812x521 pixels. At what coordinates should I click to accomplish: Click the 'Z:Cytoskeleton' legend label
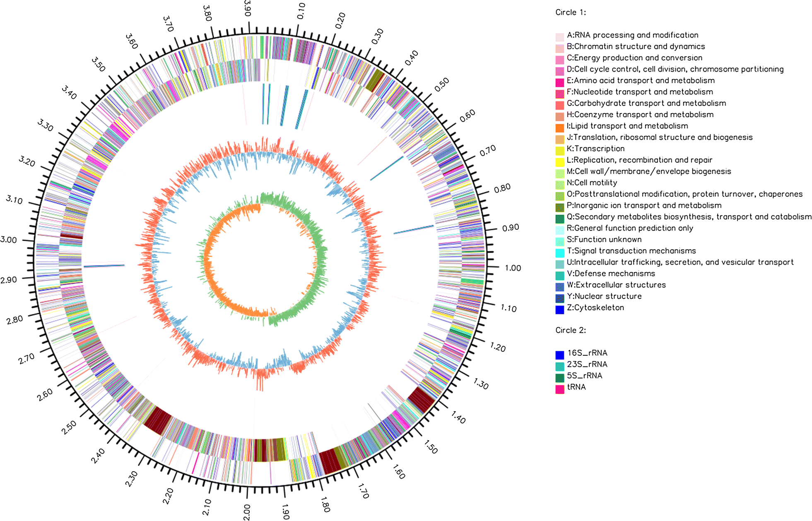coord(595,308)
